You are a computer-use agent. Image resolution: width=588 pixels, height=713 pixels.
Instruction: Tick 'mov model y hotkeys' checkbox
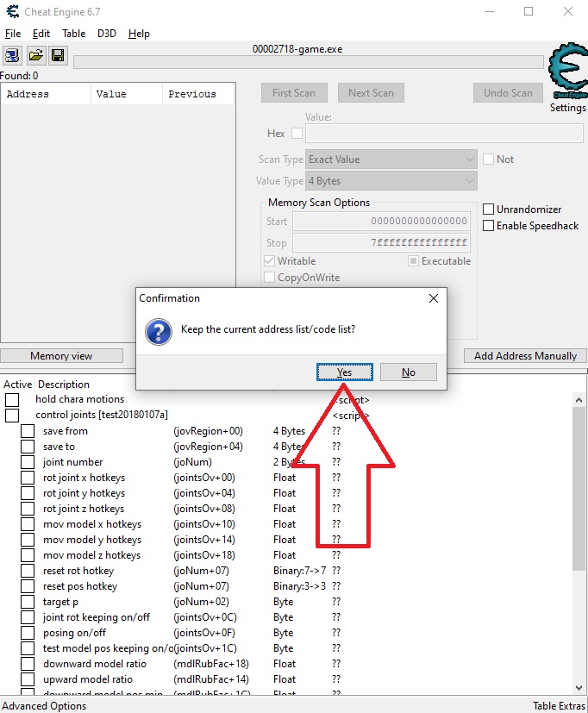coord(28,540)
